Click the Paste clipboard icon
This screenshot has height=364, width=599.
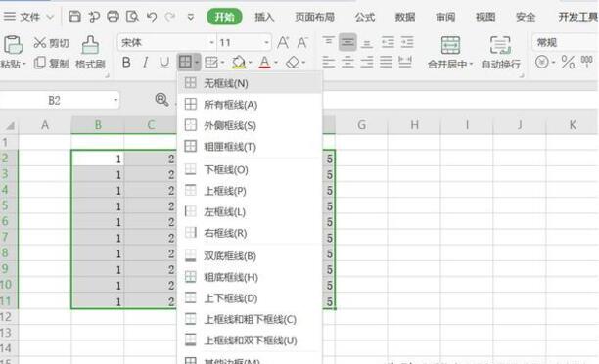point(13,45)
